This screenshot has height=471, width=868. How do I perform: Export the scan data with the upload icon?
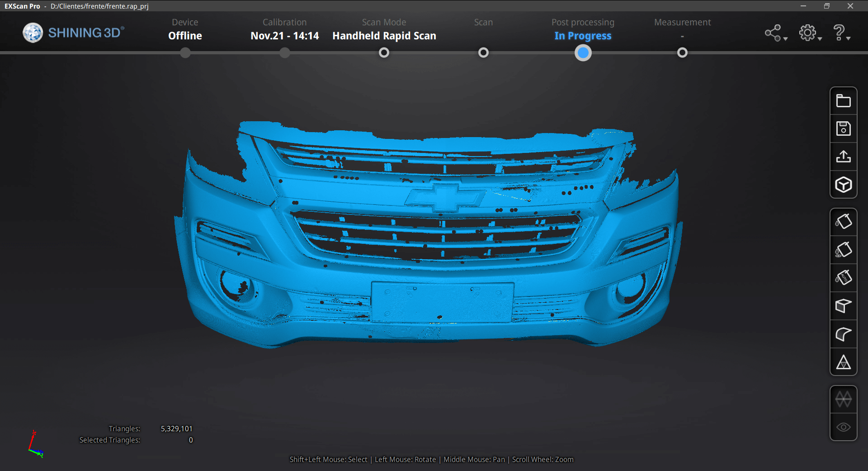point(843,157)
